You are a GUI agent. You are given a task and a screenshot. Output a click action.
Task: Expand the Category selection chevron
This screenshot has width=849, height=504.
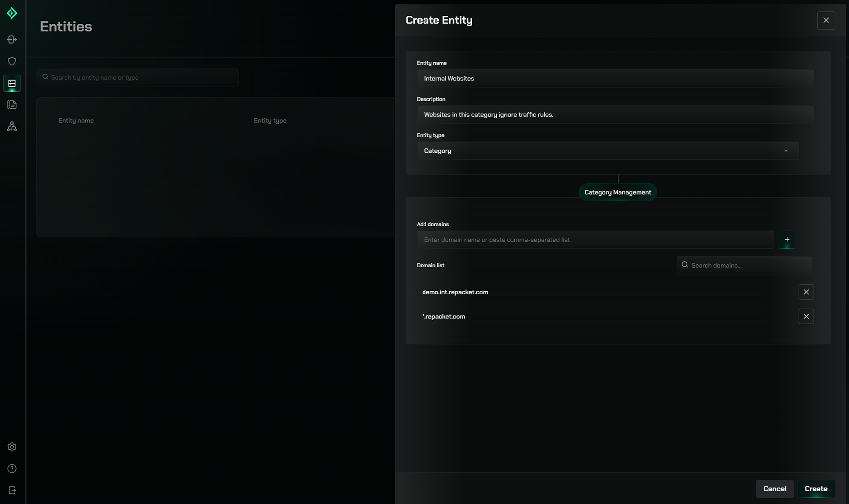[786, 150]
